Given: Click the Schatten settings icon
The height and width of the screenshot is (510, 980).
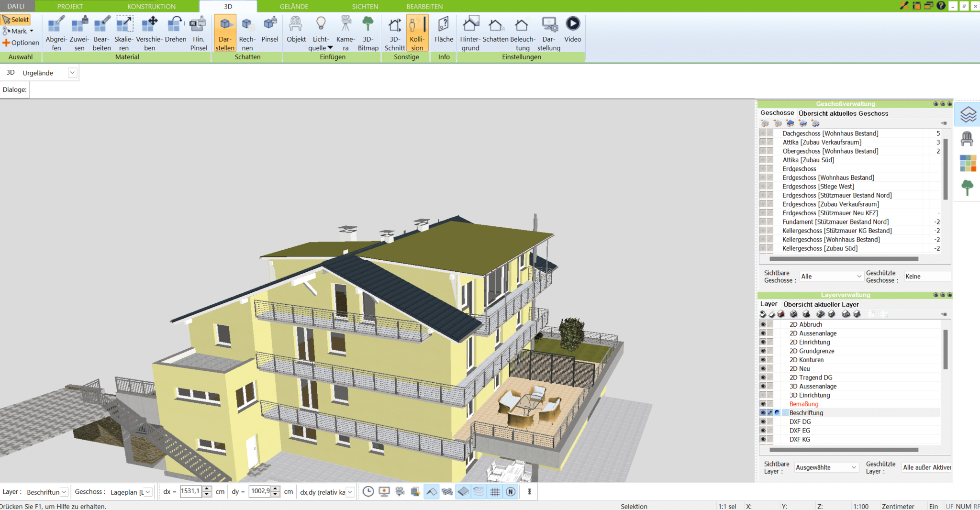Looking at the screenshot, I should coord(495,33).
